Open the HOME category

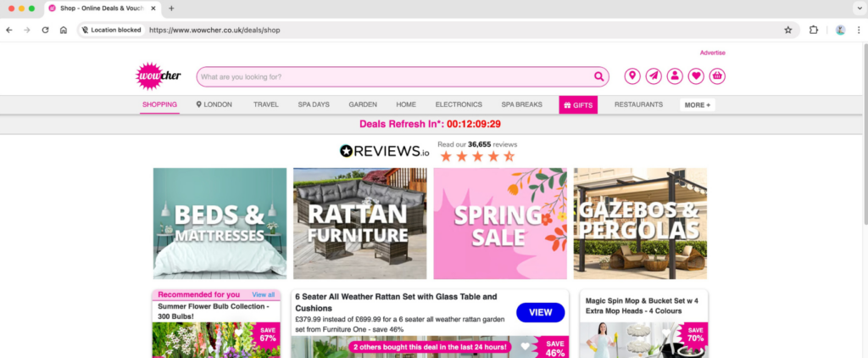pyautogui.click(x=406, y=104)
